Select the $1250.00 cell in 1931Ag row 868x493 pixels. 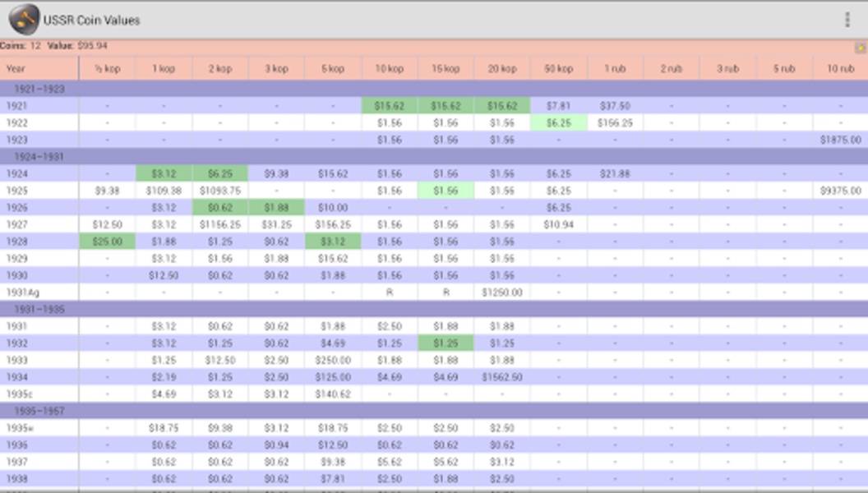pyautogui.click(x=502, y=293)
